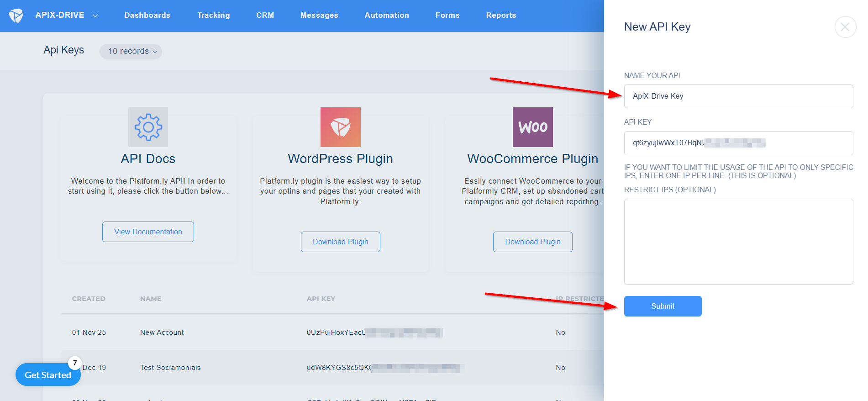The image size is (868, 401).
Task: Click the Restrict IPs text area
Action: 738,241
